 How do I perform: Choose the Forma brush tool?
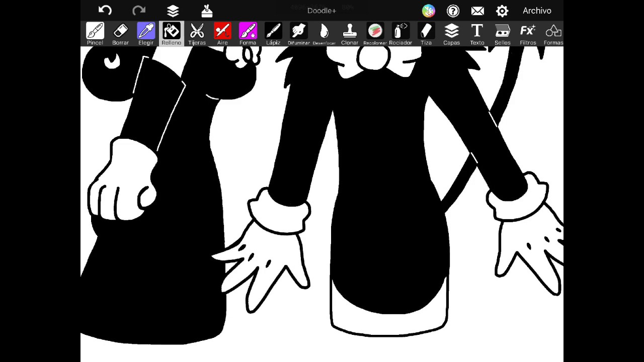pyautogui.click(x=248, y=34)
